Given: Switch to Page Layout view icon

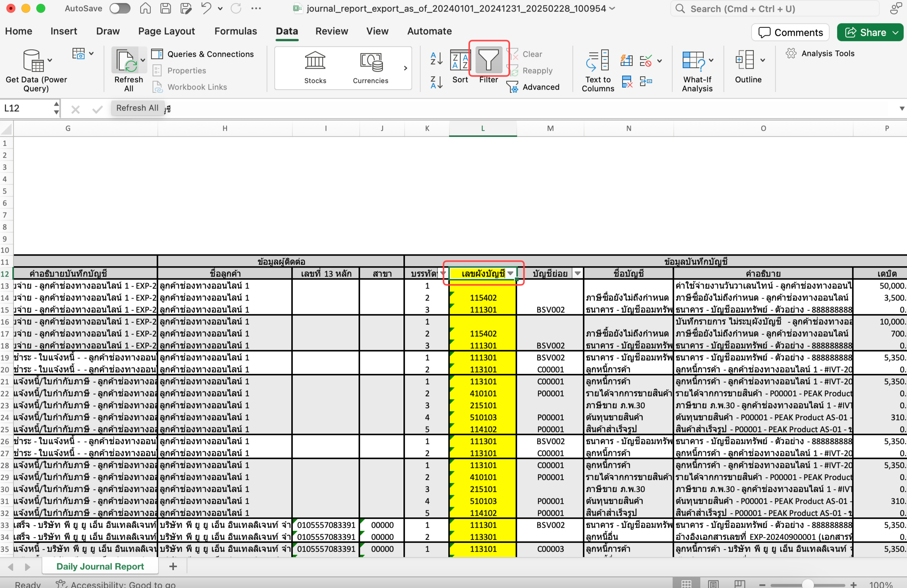Looking at the screenshot, I should pos(713,584).
